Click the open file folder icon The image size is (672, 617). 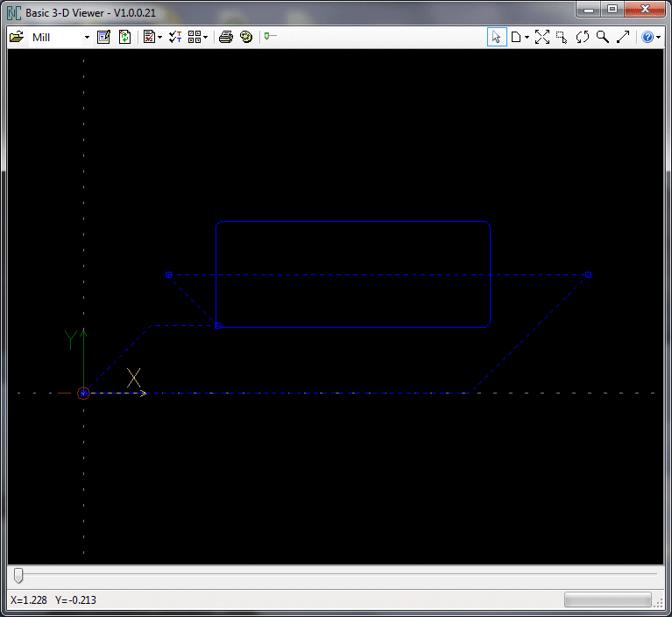pos(17,37)
